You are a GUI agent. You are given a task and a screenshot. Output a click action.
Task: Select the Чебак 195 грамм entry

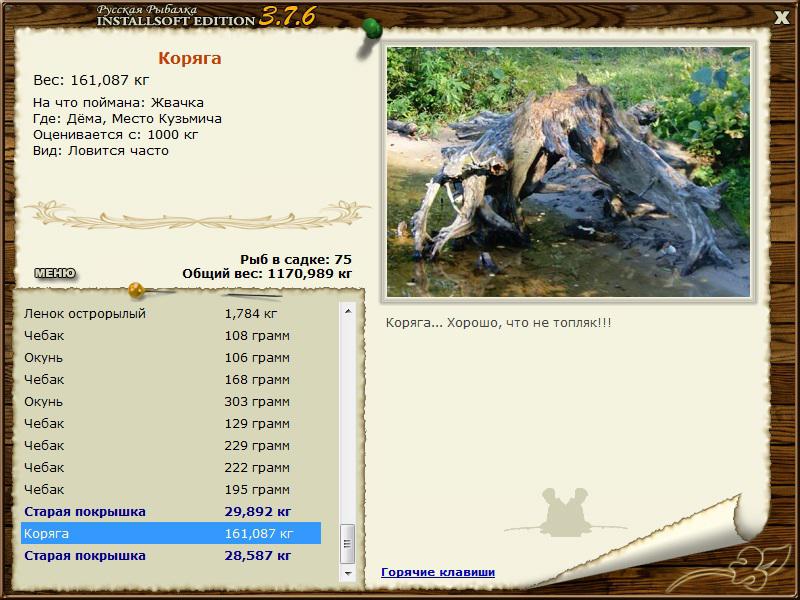coord(171,489)
